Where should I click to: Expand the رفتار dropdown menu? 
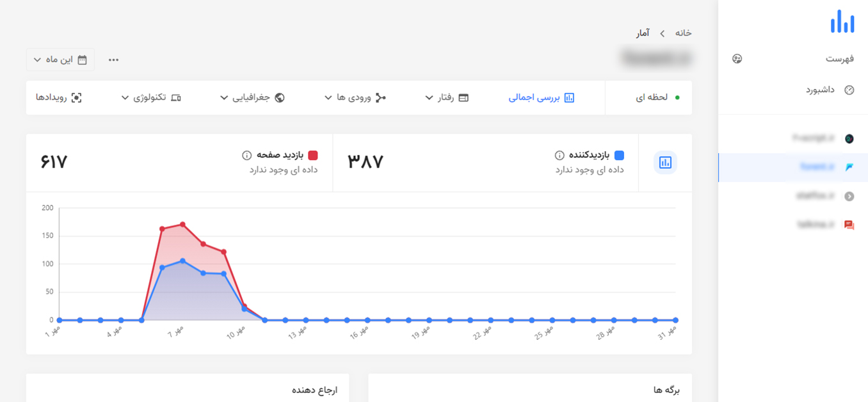click(447, 98)
